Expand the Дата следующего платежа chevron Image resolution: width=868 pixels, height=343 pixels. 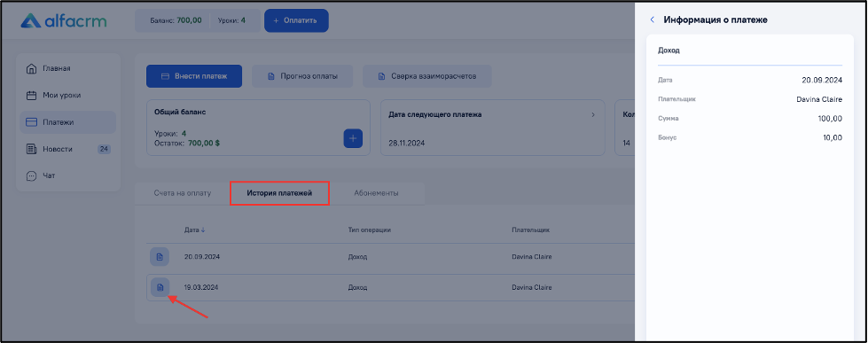593,114
